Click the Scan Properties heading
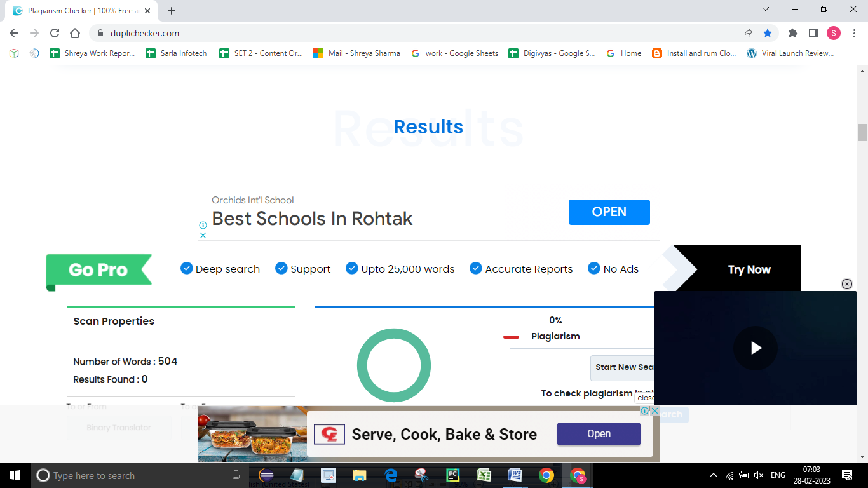 click(114, 322)
